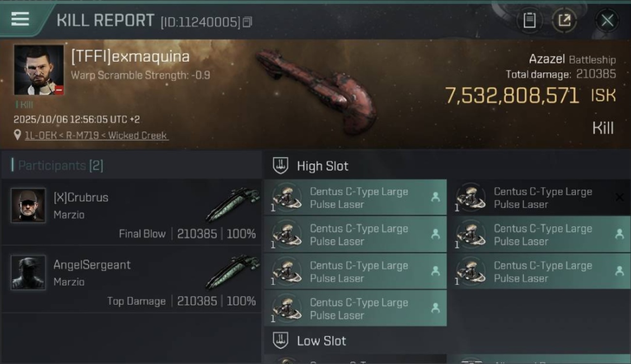Viewport: 631px width, 364px height.
Task: Click Crubrus's portrait
Action: (28, 205)
